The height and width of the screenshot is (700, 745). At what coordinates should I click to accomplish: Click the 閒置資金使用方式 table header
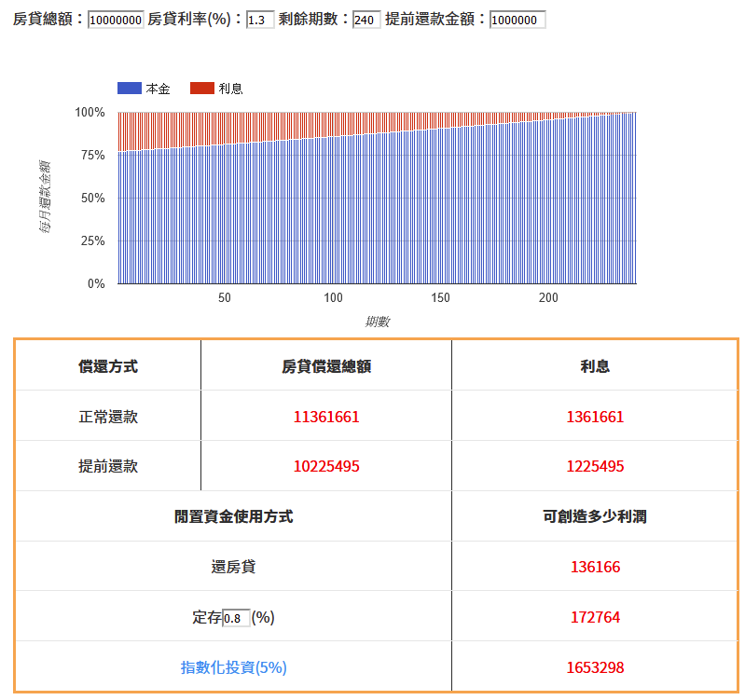(233, 516)
